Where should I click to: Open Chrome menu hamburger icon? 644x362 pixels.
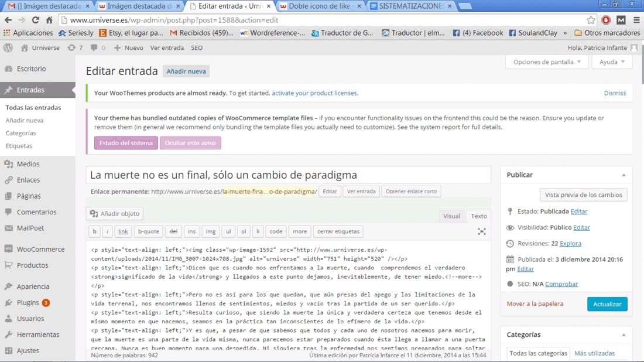point(636,20)
